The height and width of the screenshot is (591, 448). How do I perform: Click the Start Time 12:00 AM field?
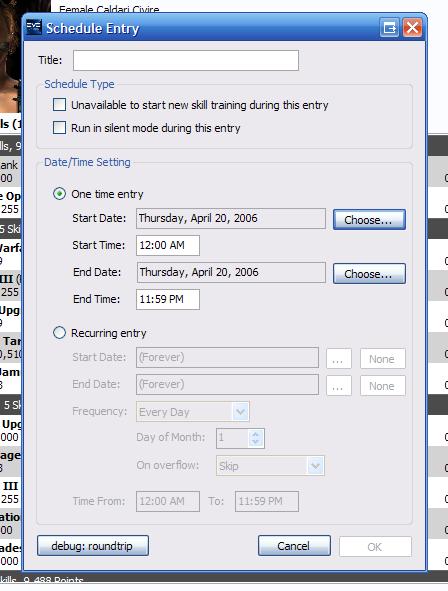click(x=168, y=245)
